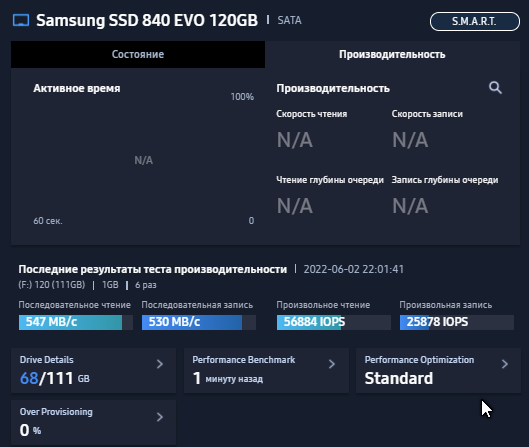529x447 pixels.
Task: Expand Over Provisioning chevron arrow
Action: pyautogui.click(x=160, y=417)
